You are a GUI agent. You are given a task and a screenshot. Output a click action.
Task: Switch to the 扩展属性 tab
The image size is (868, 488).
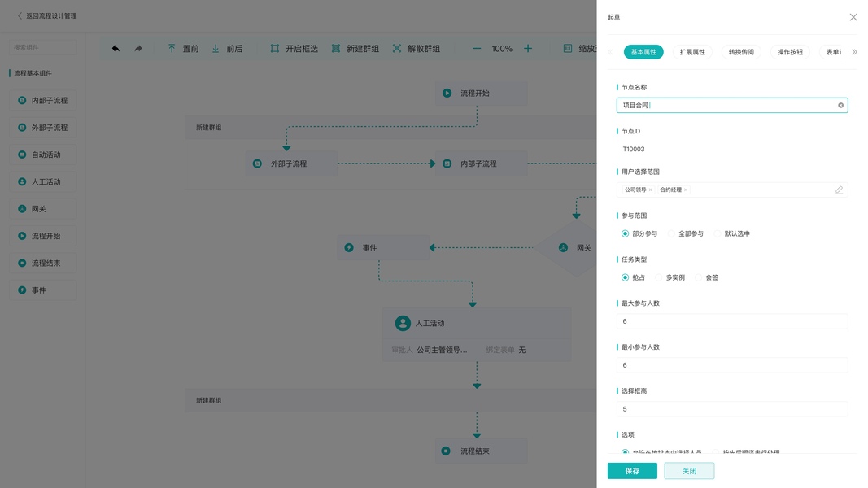(692, 52)
